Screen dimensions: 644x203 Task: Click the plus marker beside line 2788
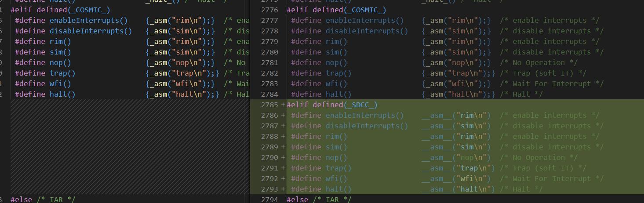[x=283, y=137]
